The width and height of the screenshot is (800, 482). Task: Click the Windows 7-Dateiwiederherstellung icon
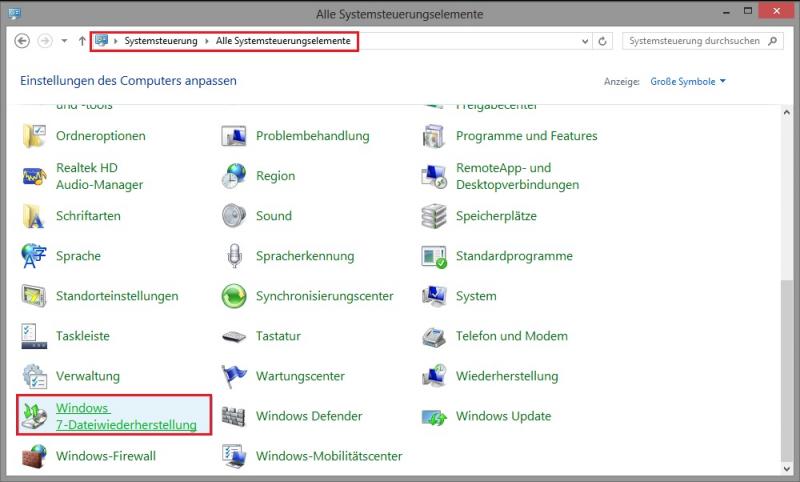(34, 416)
